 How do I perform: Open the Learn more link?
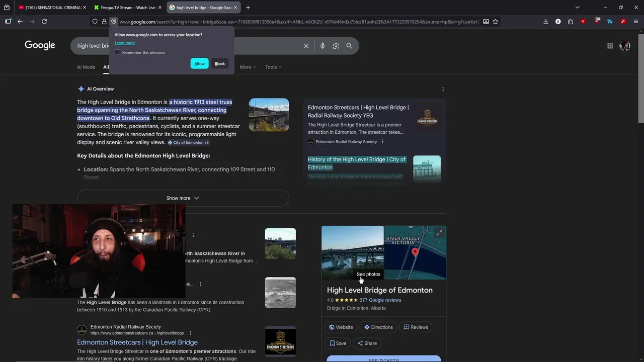click(125, 43)
